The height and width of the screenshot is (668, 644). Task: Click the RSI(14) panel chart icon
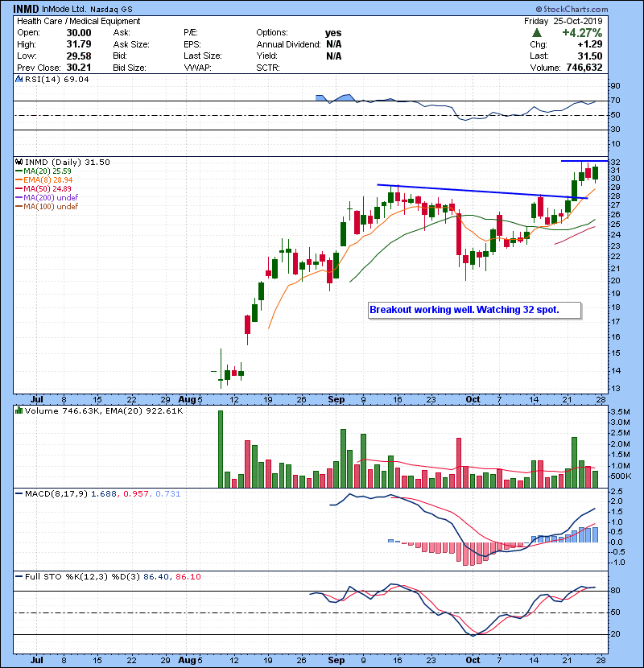[x=19, y=79]
